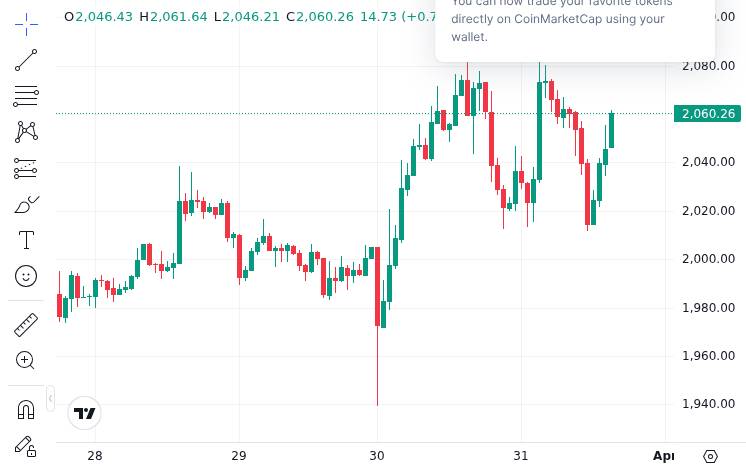746x470 pixels.
Task: Toggle magnet mode for drawings
Action: coord(26,409)
